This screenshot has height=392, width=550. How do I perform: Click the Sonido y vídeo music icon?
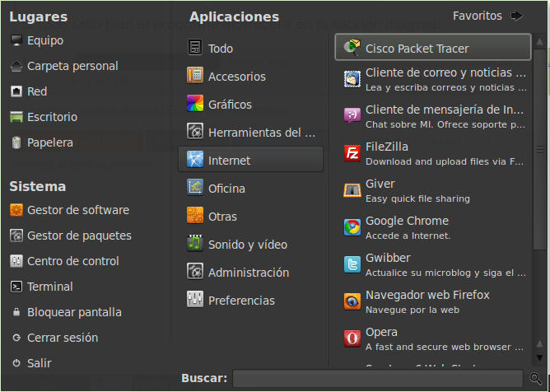[195, 244]
